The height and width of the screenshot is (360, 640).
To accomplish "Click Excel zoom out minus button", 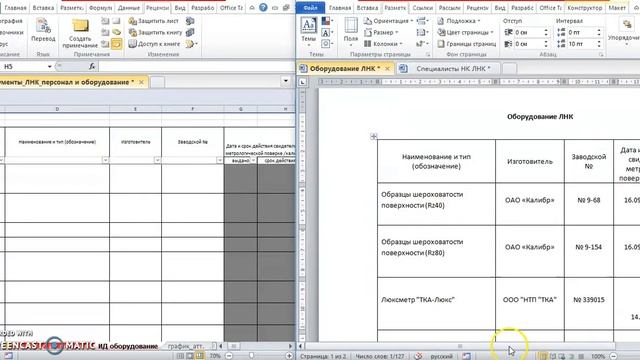I will pos(229,356).
